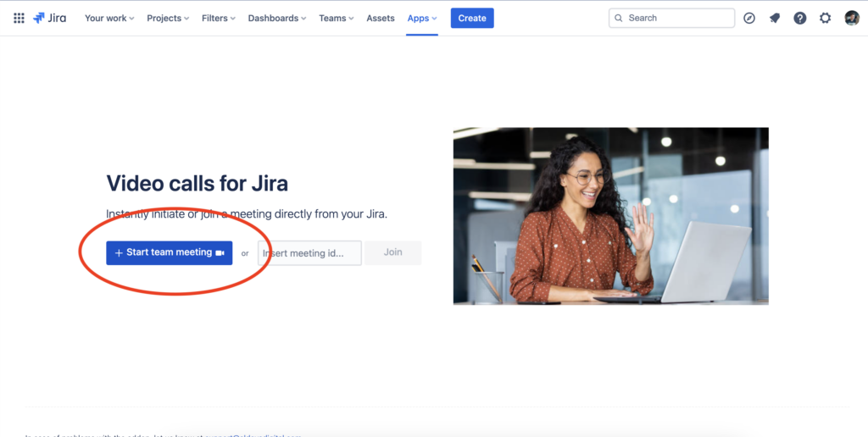Click the Join button

click(x=393, y=252)
